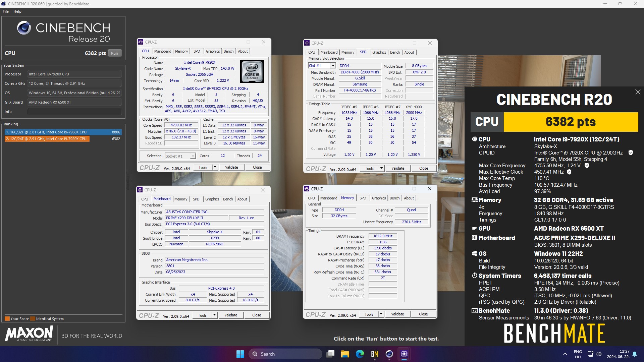The image size is (644, 362).
Task: Switch to Graphics tab in CPU-Z SPD window
Action: pyautogui.click(x=379, y=52)
